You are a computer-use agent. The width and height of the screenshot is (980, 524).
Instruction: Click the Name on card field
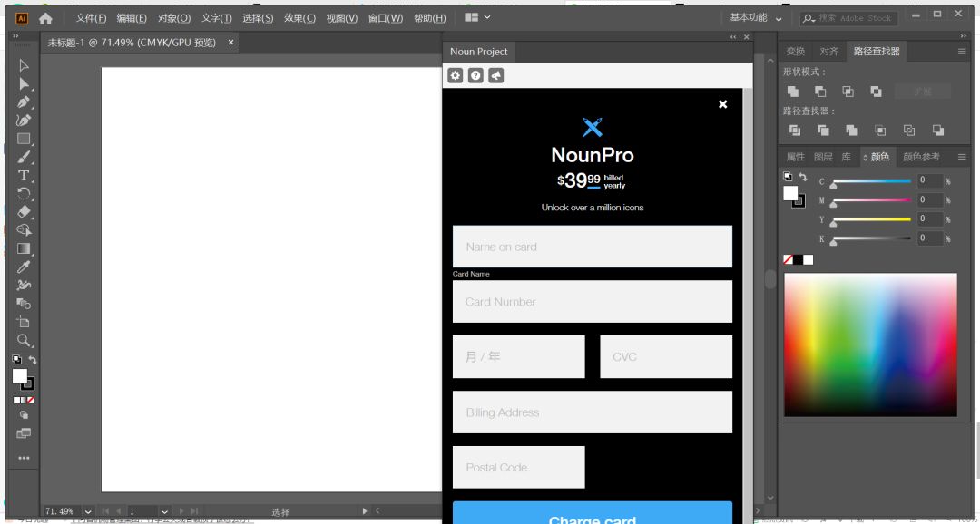(592, 247)
